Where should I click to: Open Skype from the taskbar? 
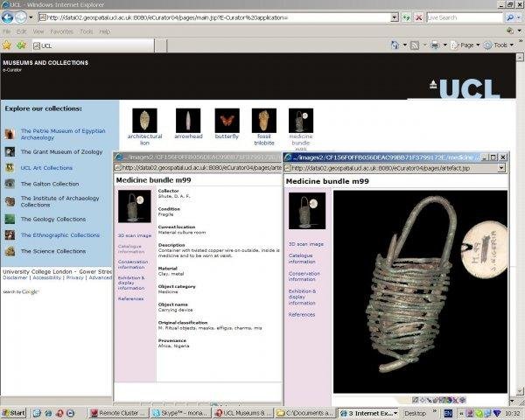pyautogui.click(x=181, y=413)
